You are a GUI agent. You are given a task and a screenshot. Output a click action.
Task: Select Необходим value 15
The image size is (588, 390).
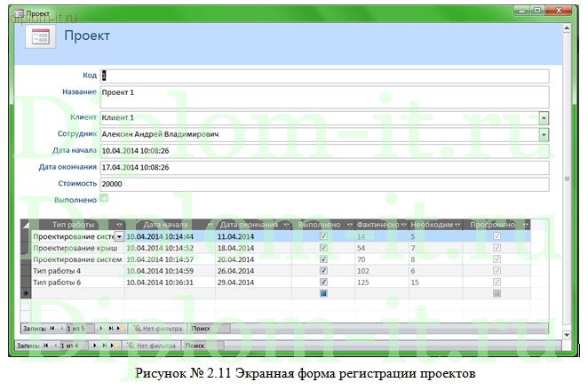pyautogui.click(x=436, y=282)
